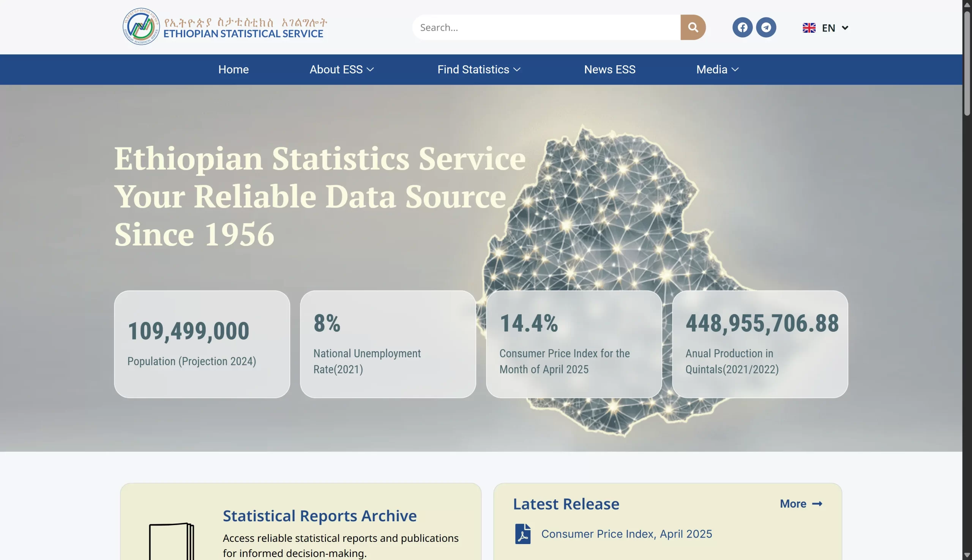Open the Media dropdown menu
This screenshot has width=972, height=560.
[x=717, y=69]
